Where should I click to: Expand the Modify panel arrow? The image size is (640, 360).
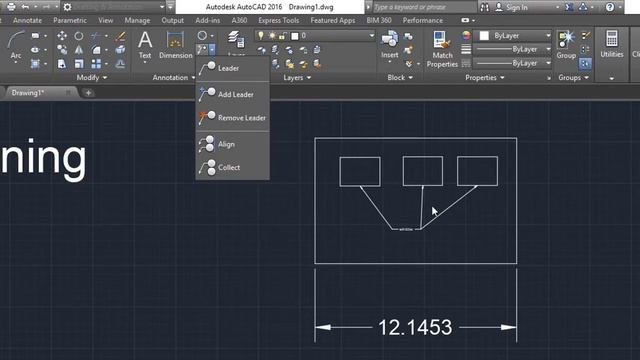[105, 78]
